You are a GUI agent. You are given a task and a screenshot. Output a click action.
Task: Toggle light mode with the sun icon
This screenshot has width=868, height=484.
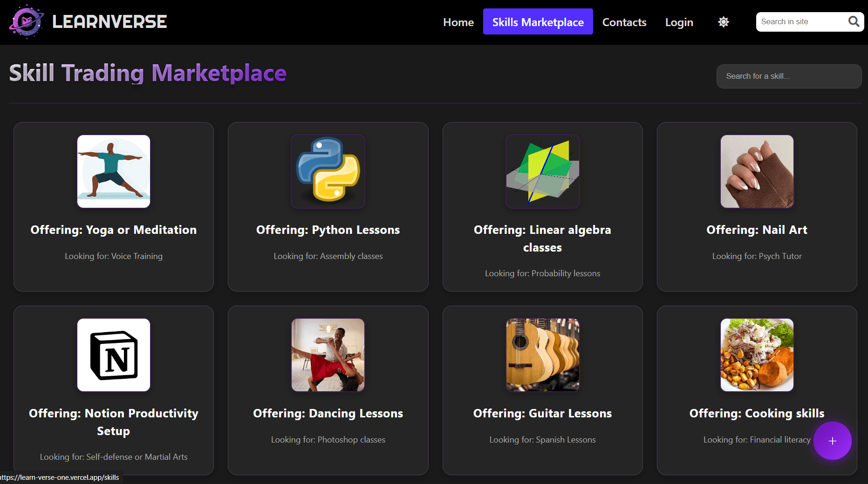click(723, 21)
